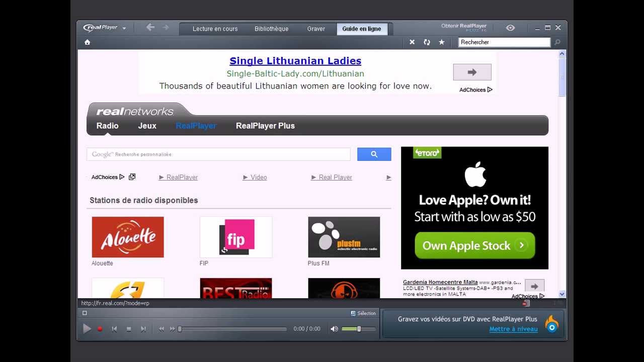This screenshot has height=362, width=644.
Task: Open the Video ad link
Action: [x=255, y=177]
